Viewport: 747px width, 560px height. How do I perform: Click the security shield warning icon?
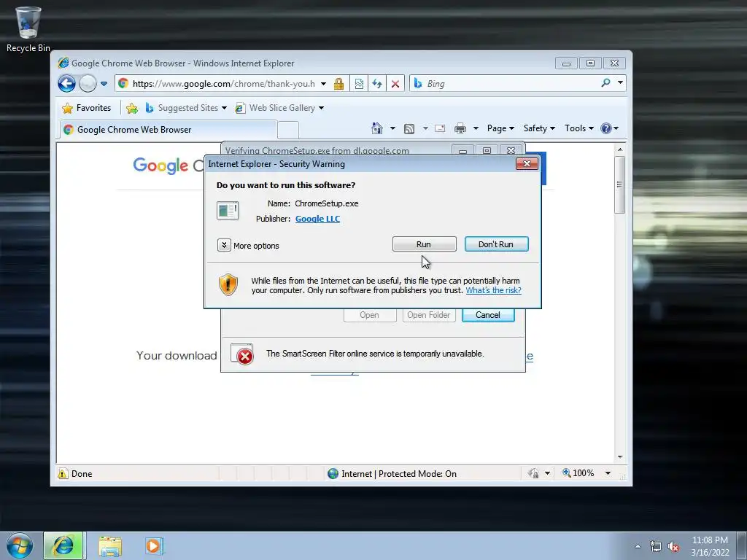point(228,285)
